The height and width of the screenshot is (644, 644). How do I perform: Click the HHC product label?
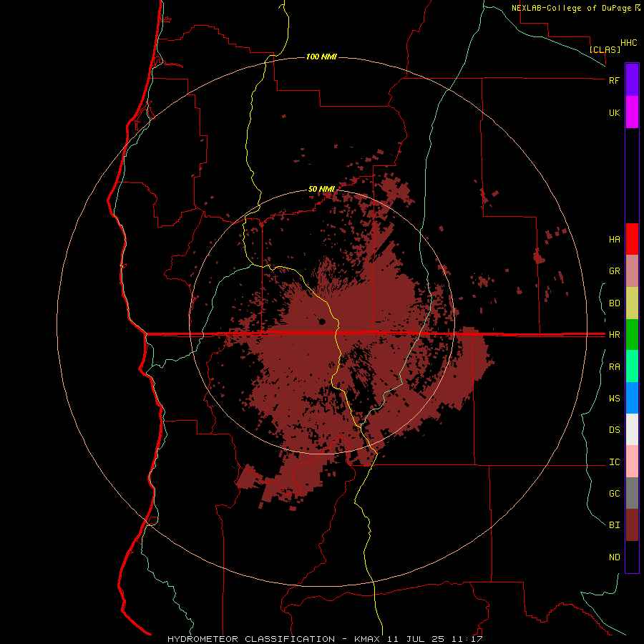point(628,43)
